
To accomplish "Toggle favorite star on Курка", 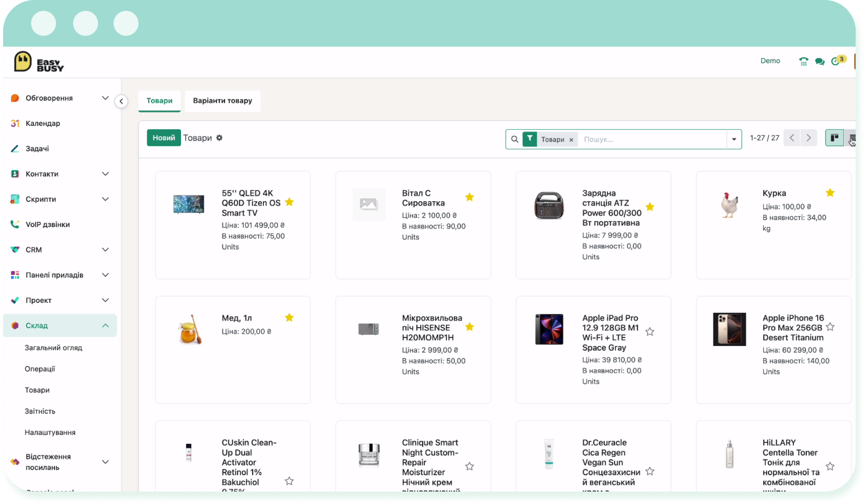I will [830, 193].
